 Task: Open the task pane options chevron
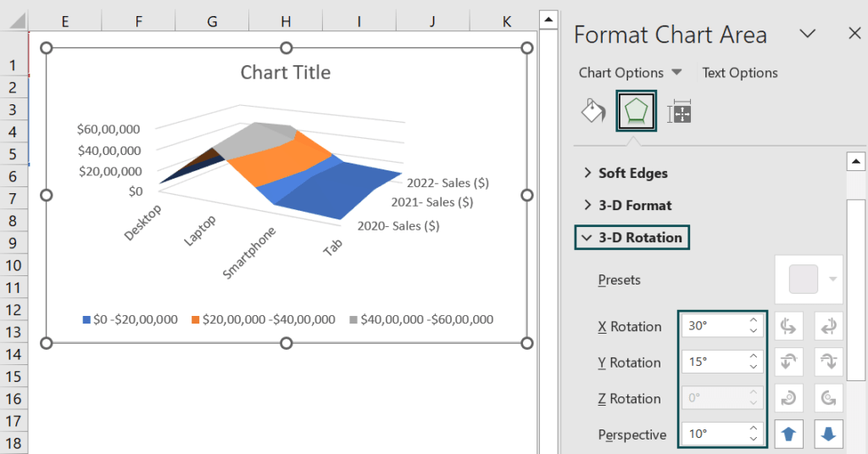[808, 34]
